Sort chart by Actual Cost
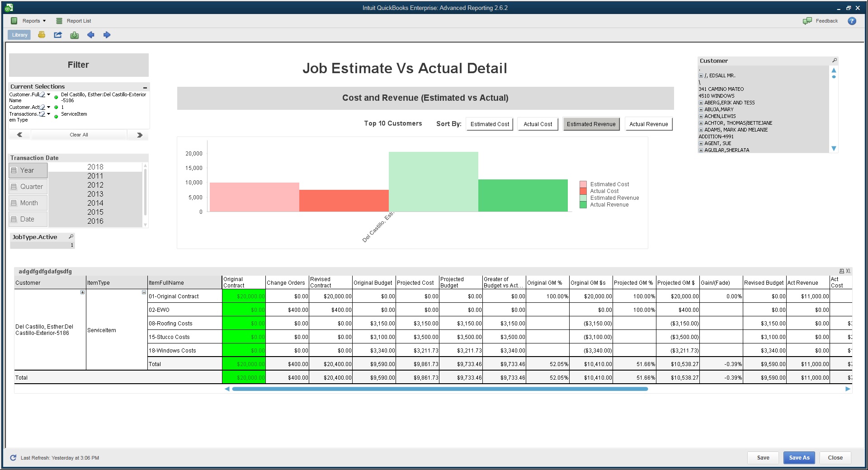Screen dimensions: 868x470 538,124
